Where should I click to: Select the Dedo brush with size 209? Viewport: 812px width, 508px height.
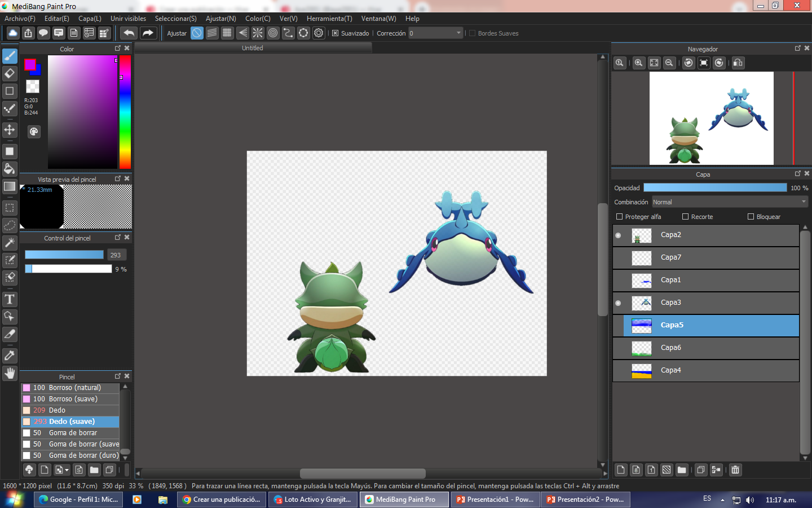pos(70,410)
